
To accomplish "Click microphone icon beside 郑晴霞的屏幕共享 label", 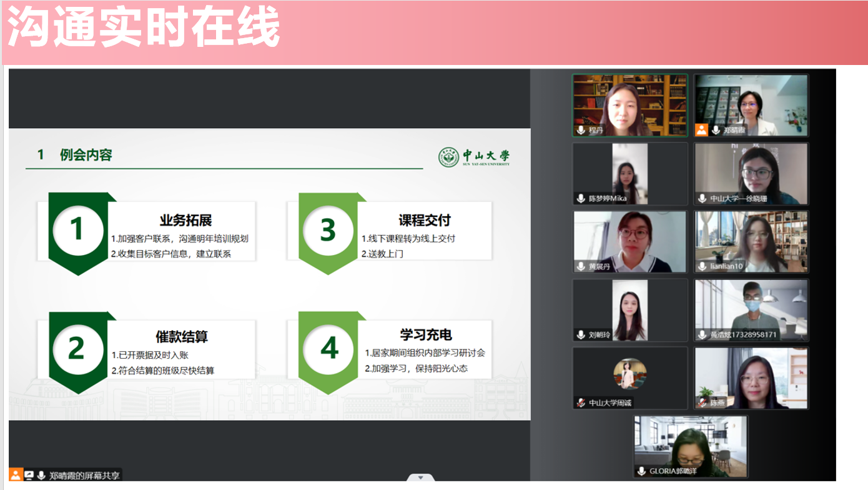I will pyautogui.click(x=41, y=476).
